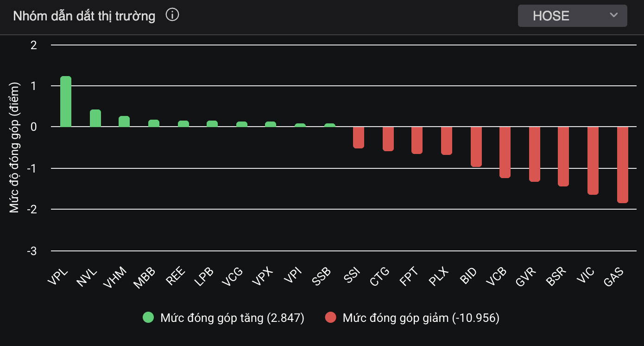This screenshot has height=346, width=644.
Task: Click the SSI x-axis label
Action: click(x=353, y=277)
